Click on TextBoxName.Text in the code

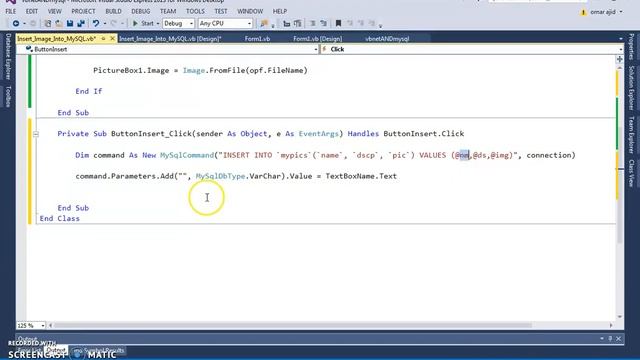tap(361, 176)
